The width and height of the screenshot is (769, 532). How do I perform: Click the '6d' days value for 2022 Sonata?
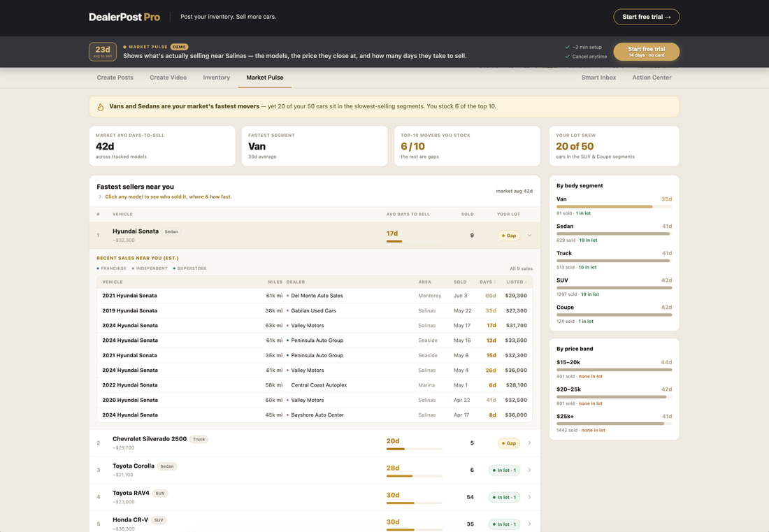coord(492,385)
